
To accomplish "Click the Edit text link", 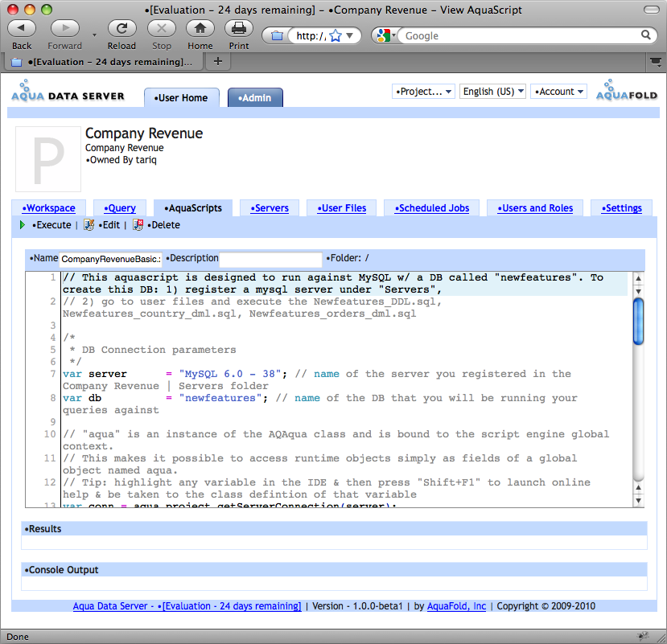I will click(109, 225).
